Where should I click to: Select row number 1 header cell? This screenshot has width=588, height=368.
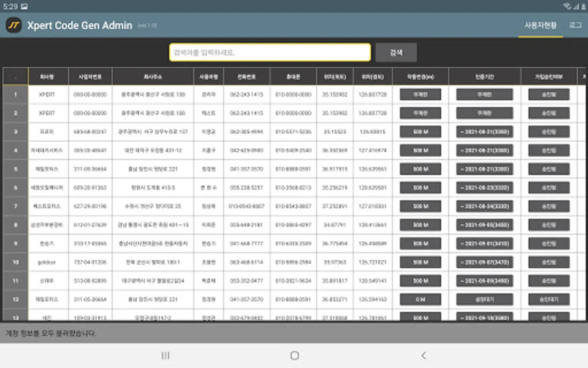(x=16, y=94)
